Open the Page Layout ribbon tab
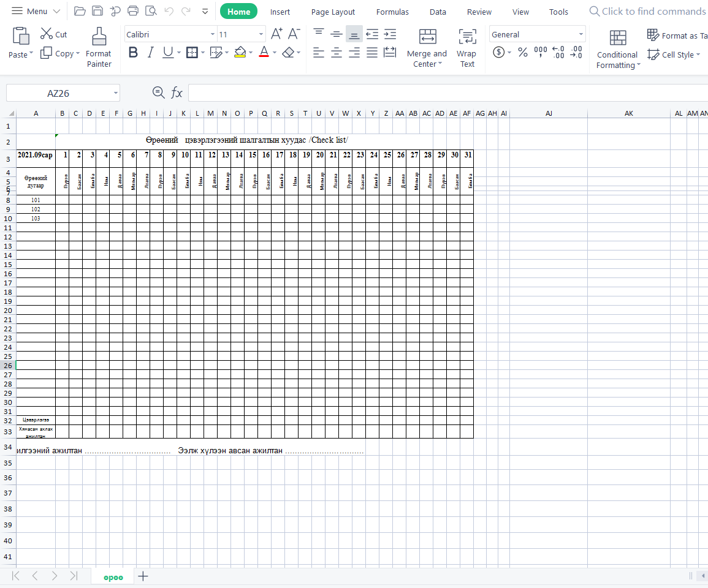The image size is (708, 588). (333, 12)
